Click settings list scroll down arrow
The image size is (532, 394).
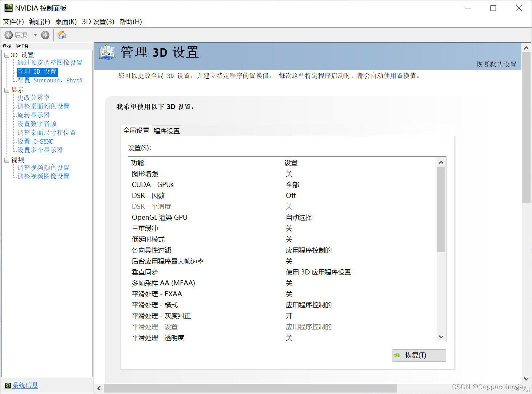pos(441,337)
